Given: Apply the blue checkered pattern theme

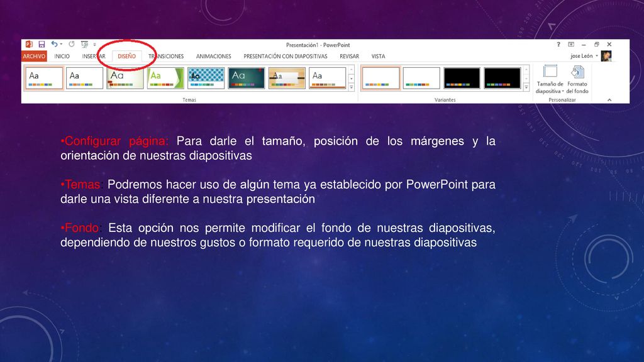Looking at the screenshot, I should 206,78.
